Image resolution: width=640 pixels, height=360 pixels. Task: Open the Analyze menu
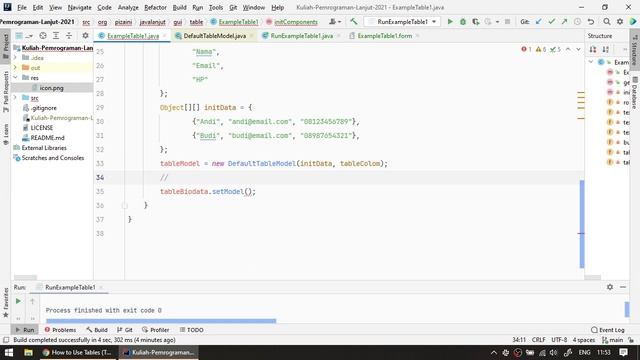pyautogui.click(x=128, y=7)
